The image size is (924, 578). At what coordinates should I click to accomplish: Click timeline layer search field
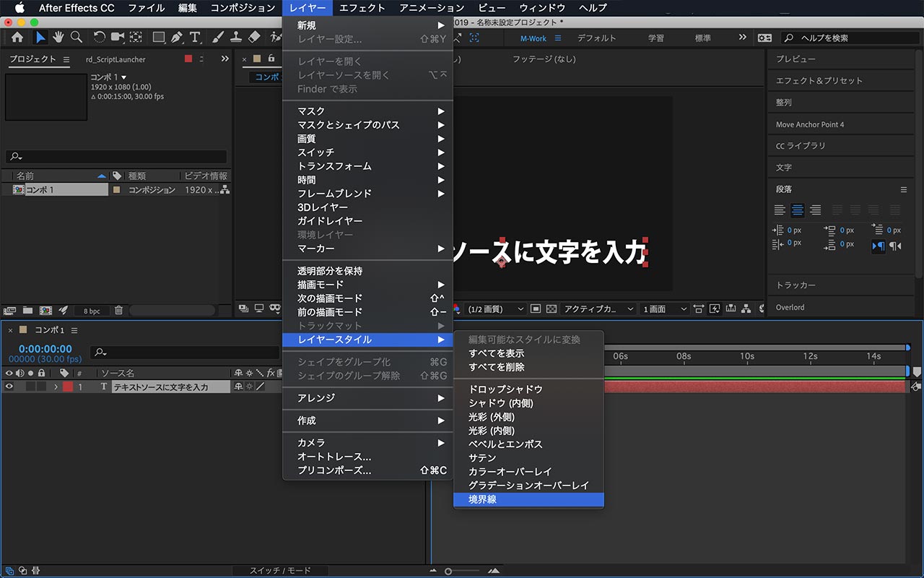(x=185, y=353)
